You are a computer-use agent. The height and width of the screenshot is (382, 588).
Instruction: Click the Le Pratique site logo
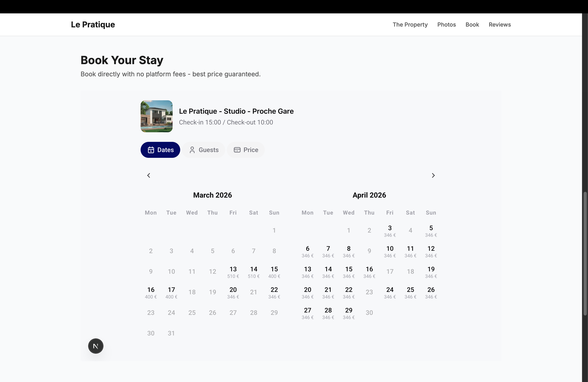coord(93,25)
